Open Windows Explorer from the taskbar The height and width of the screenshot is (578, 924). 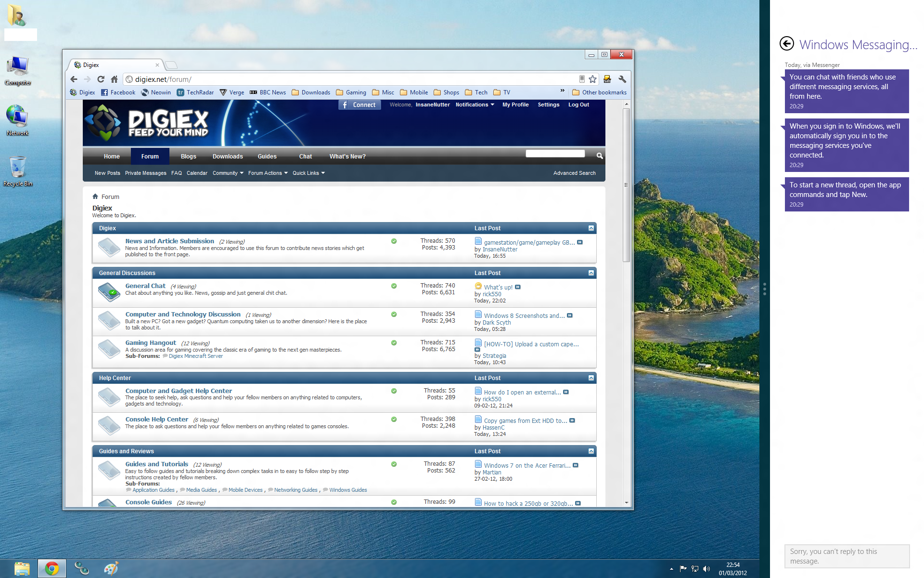point(22,569)
